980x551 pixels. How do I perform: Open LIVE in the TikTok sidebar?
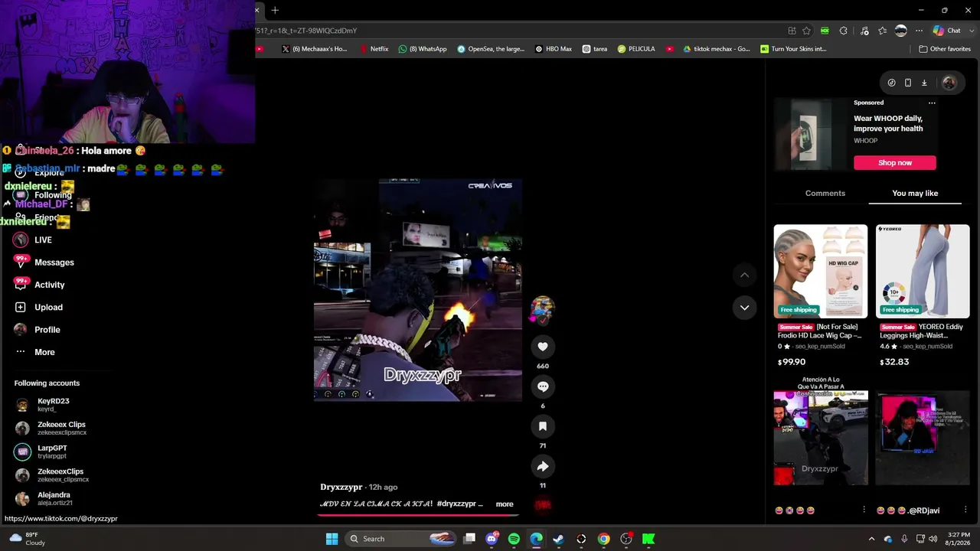click(x=33, y=240)
